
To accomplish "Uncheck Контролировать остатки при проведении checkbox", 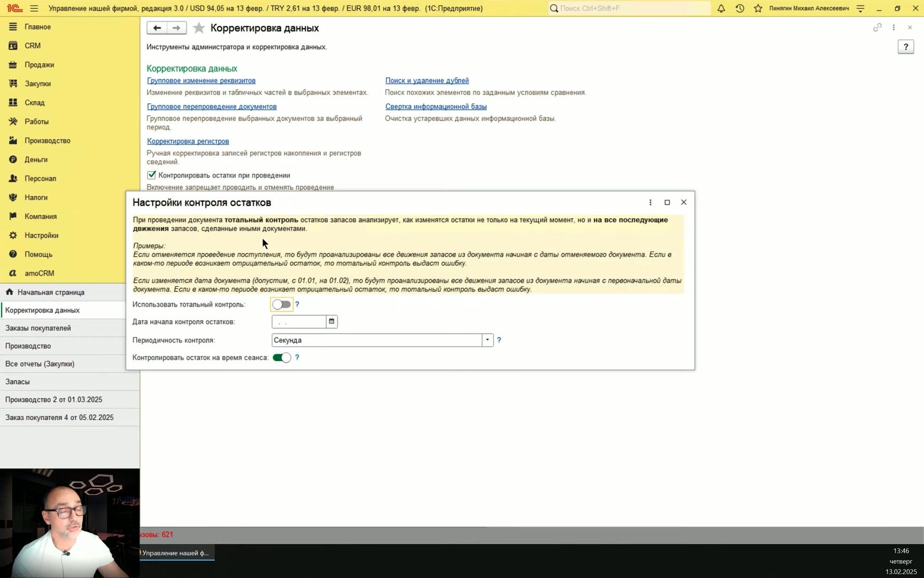I will click(152, 175).
